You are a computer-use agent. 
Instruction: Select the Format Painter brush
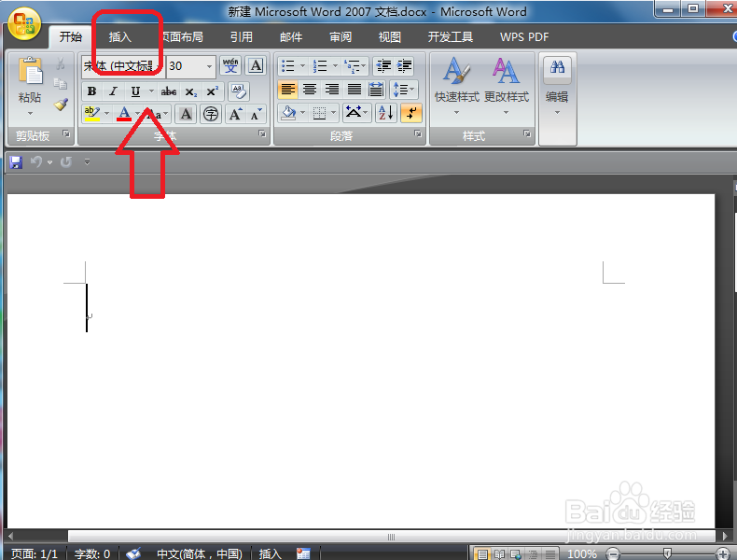tap(61, 104)
